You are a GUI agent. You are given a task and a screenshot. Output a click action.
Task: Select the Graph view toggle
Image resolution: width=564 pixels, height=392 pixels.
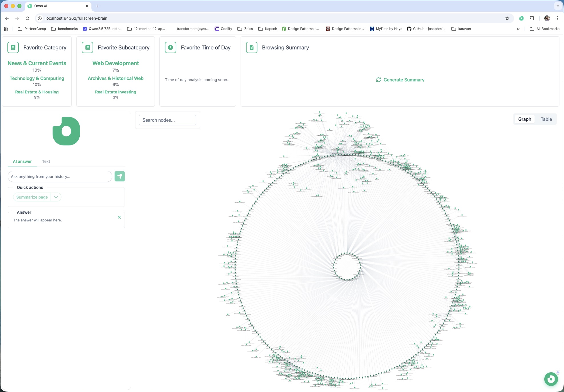coord(525,119)
